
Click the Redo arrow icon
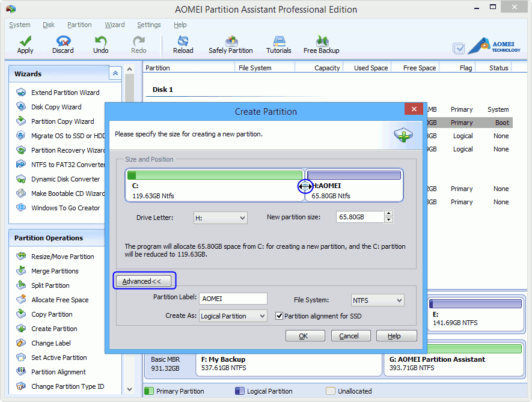click(138, 41)
